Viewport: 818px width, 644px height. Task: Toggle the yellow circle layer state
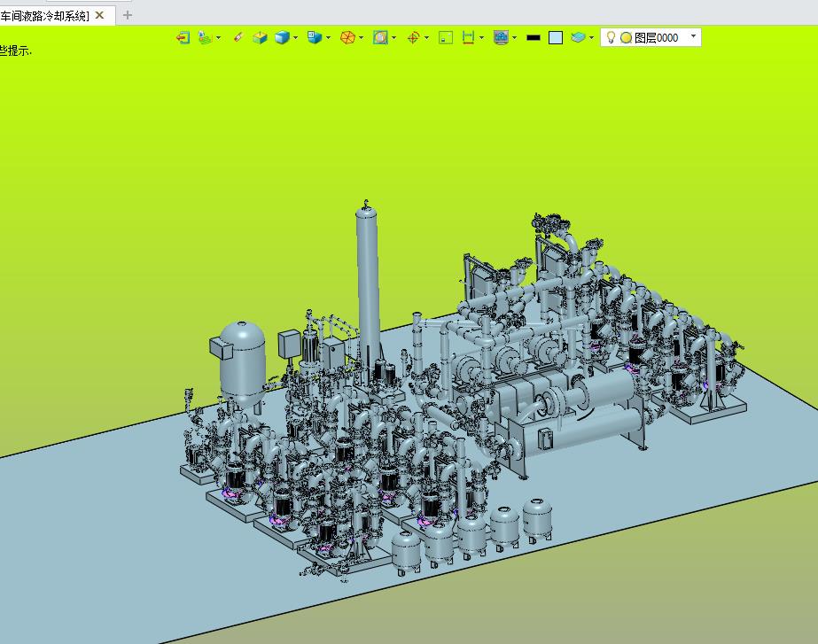coord(626,37)
